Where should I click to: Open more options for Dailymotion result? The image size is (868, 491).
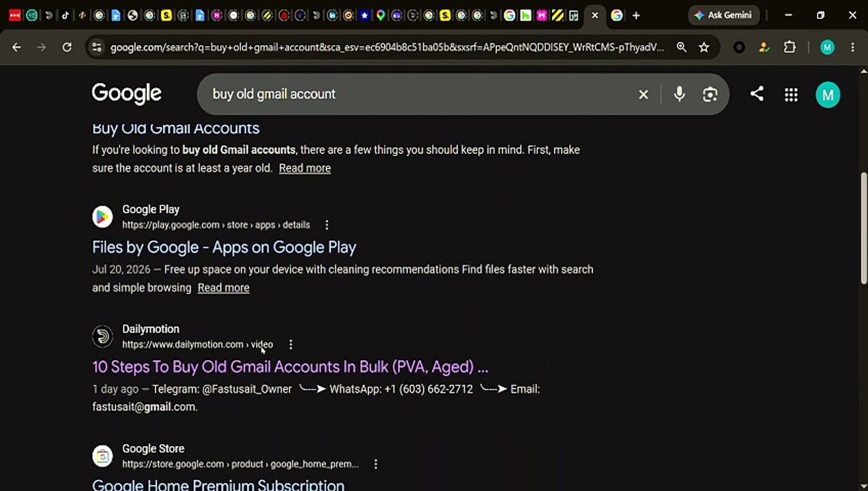[x=290, y=344]
